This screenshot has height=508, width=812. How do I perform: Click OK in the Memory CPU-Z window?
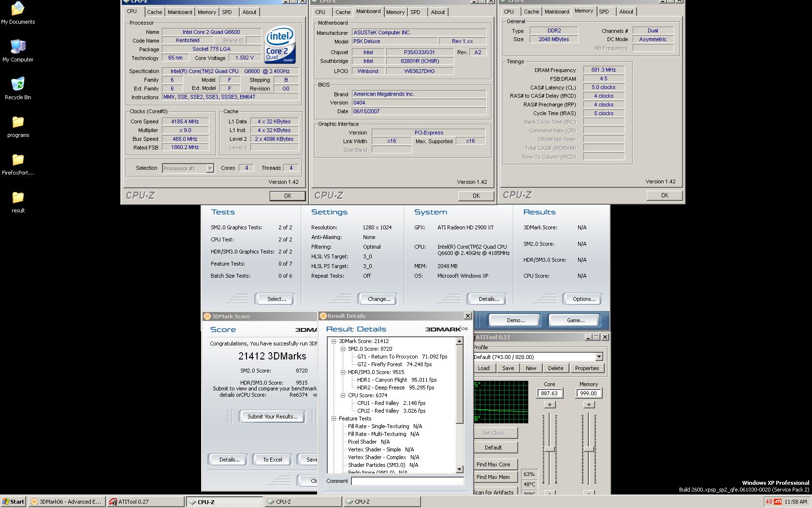click(x=665, y=195)
